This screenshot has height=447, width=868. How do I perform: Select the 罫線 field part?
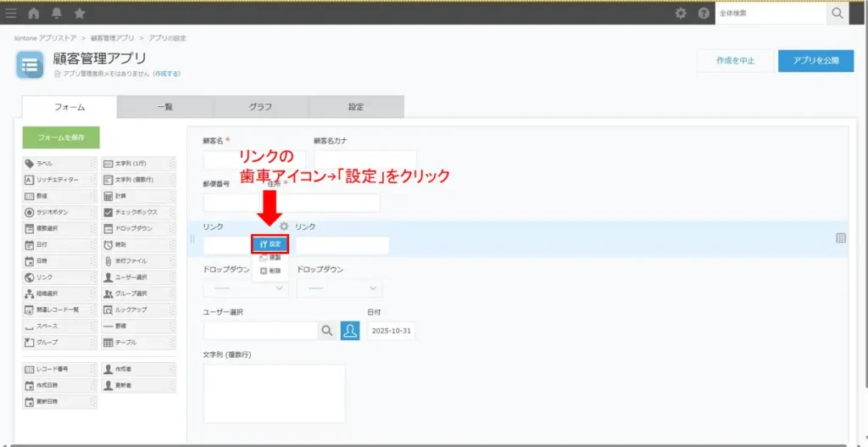point(139,327)
